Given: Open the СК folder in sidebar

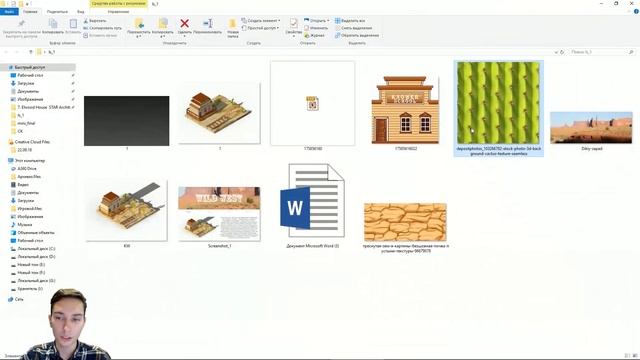Looking at the screenshot, I should click(x=20, y=131).
